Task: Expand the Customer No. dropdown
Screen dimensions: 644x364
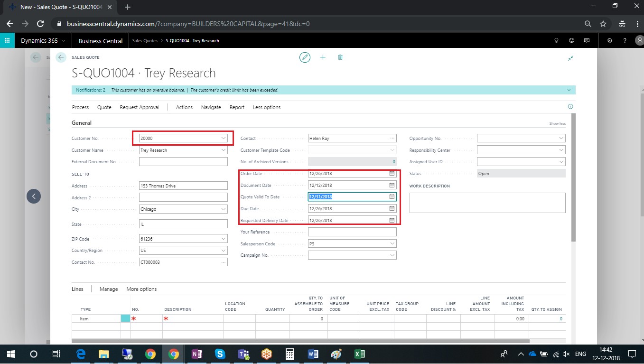Action: [x=223, y=138]
